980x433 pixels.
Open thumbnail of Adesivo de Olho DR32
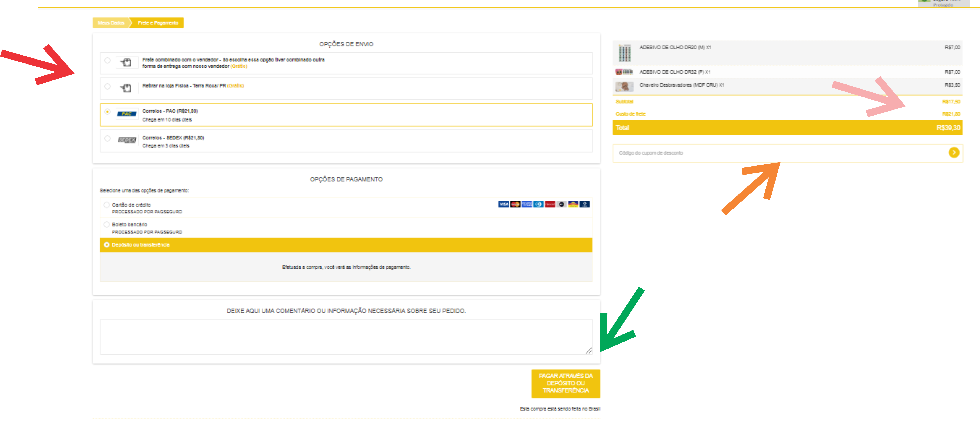(x=624, y=72)
